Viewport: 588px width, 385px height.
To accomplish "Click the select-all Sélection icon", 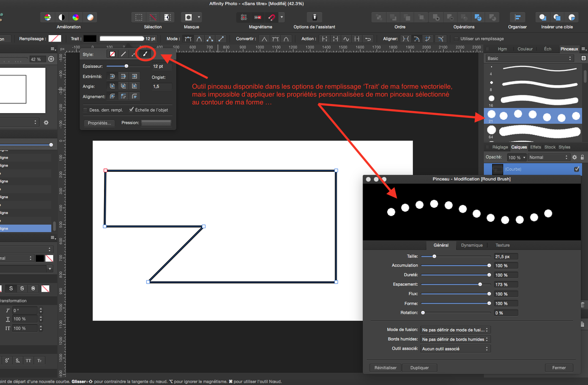I will (139, 17).
